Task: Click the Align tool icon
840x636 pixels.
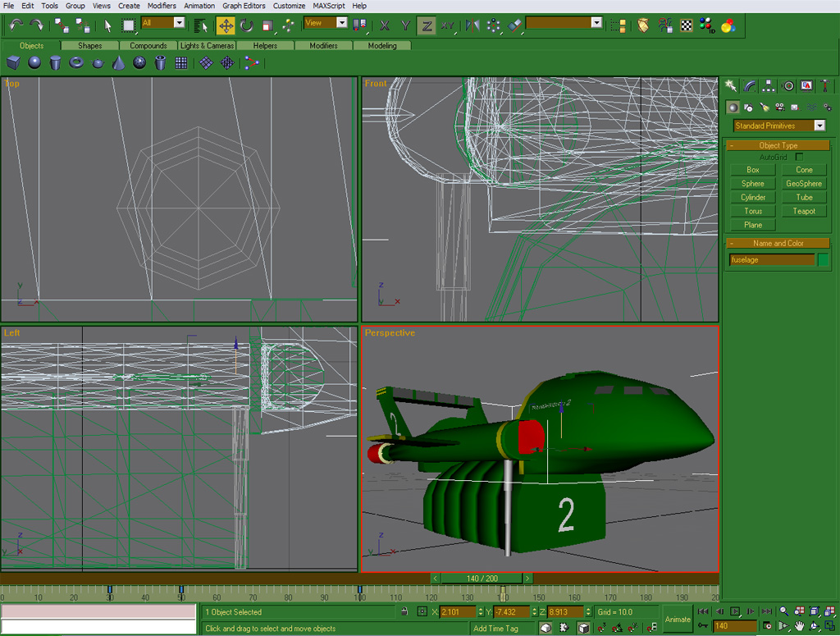Action: (514, 25)
